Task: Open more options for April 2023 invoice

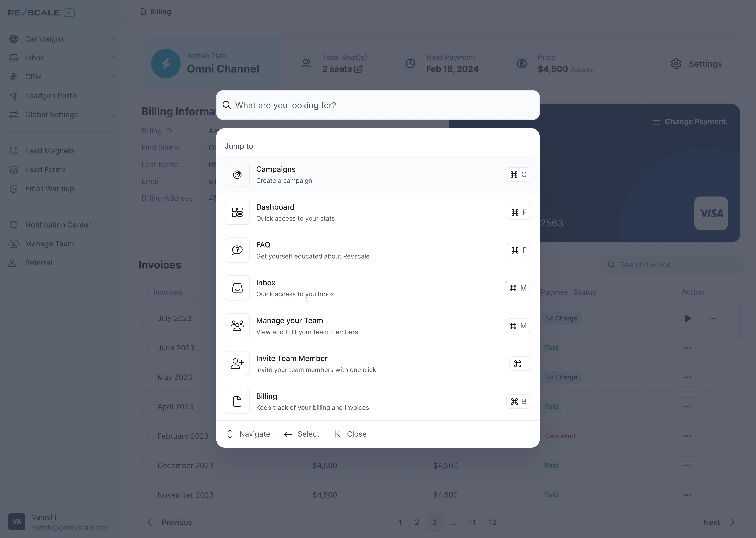Action: [x=687, y=407]
